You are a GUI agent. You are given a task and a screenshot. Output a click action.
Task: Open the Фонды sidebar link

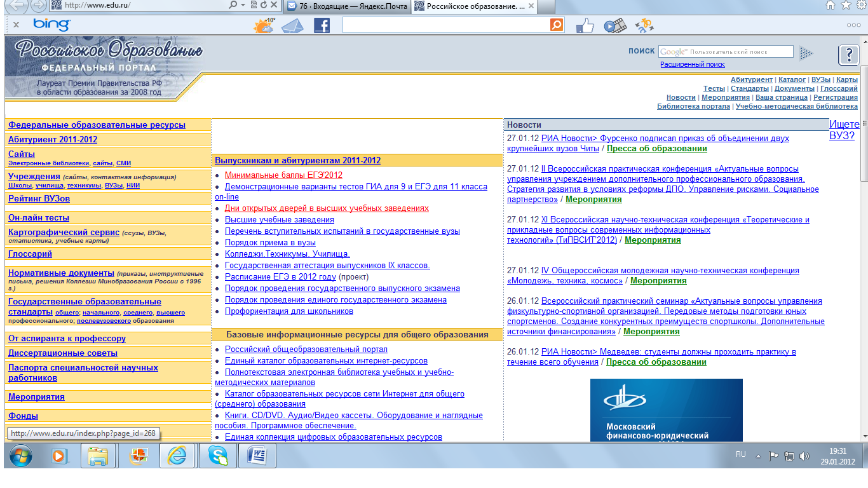coord(23,416)
